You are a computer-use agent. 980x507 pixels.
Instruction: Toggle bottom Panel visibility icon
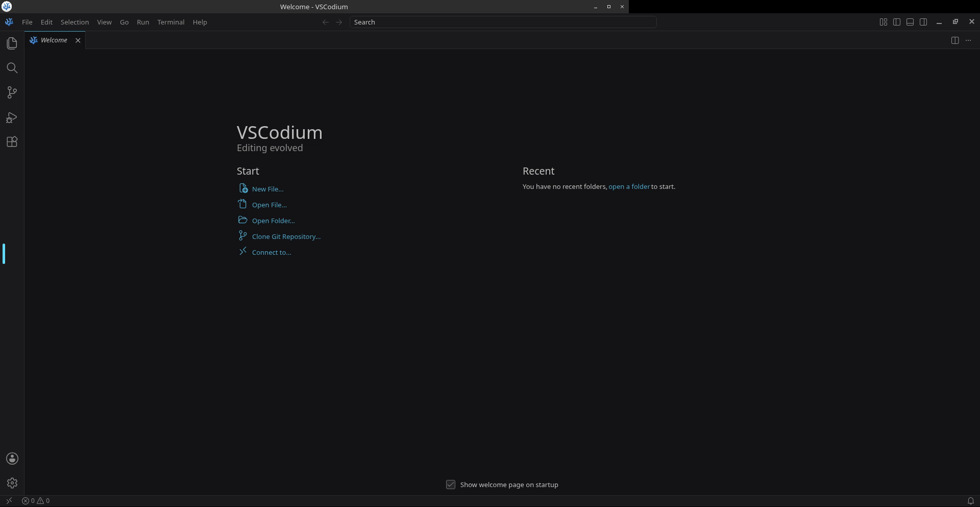(910, 22)
